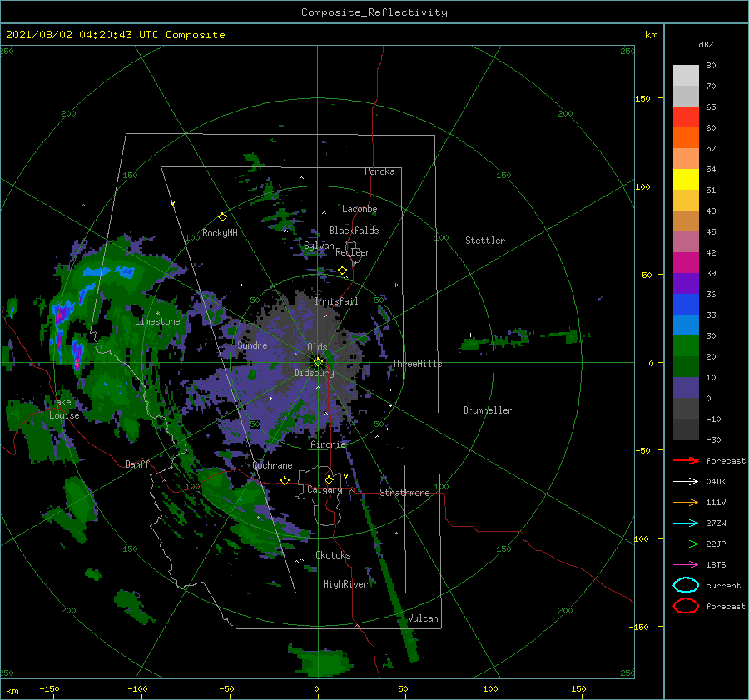Screen dimensions: 749x700
Task: Click the Strathmore town label
Action: (404, 493)
